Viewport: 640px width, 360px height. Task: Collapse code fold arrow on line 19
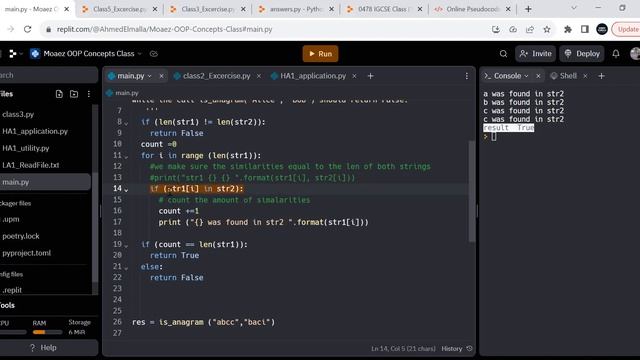click(x=126, y=245)
